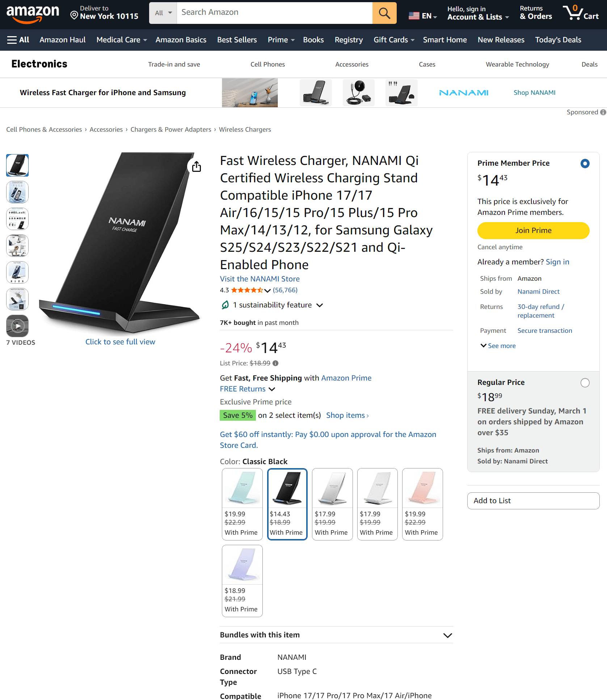Select the pink color swatch
This screenshot has height=700, width=607.
422,504
